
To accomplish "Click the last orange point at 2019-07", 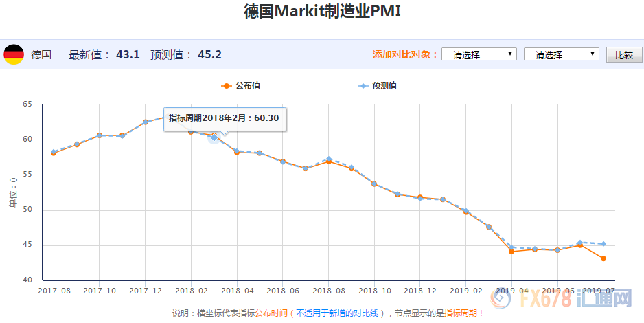I will click(603, 258).
